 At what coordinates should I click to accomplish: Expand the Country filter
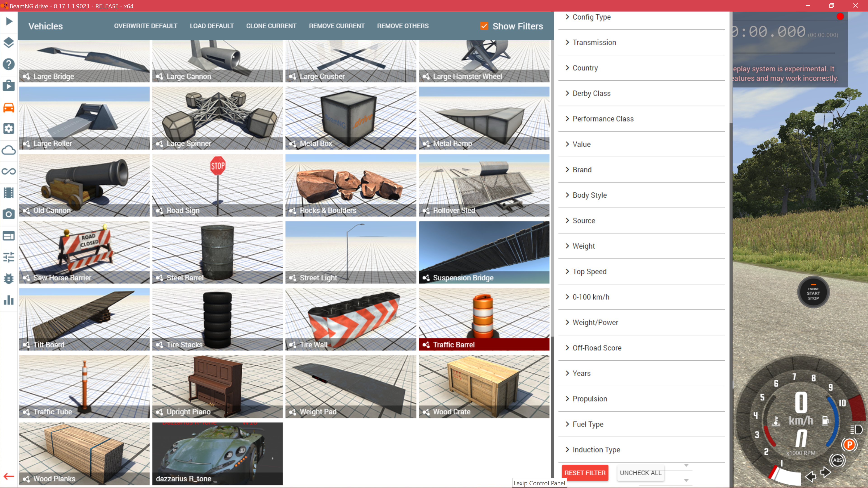click(x=642, y=68)
